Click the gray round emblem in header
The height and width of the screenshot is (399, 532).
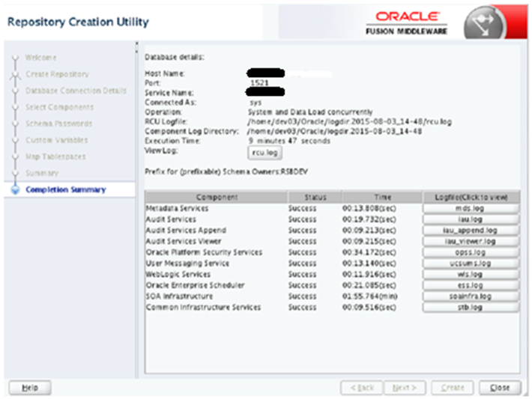pyautogui.click(x=484, y=23)
